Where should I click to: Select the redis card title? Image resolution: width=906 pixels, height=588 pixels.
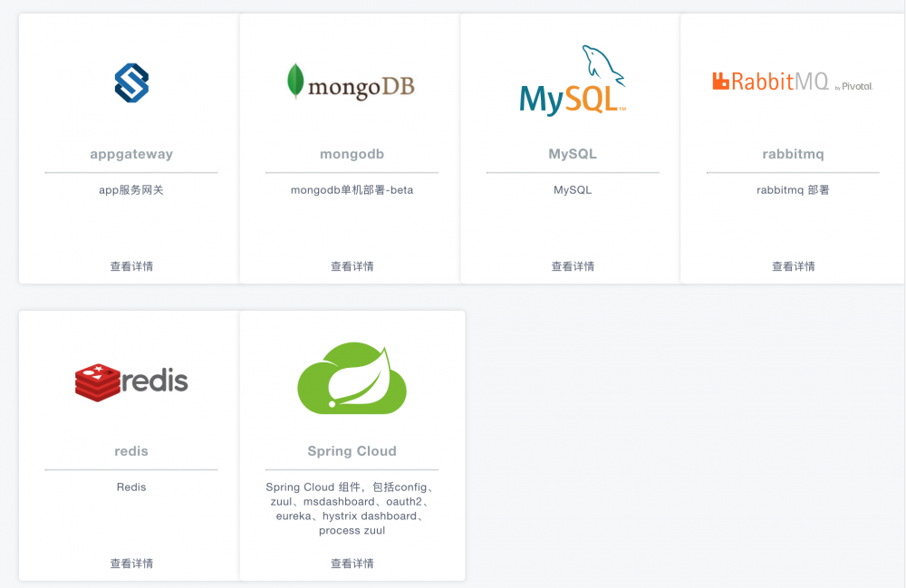coord(131,451)
